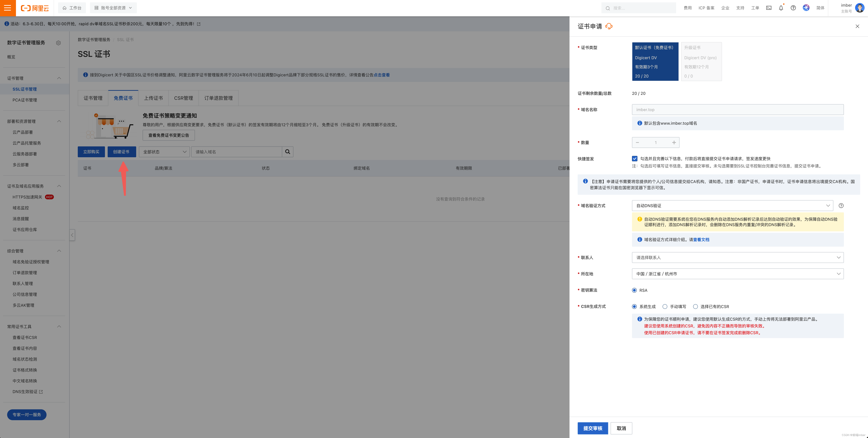868x438 pixels.
Task: Click the notification bell icon
Action: tap(781, 8)
